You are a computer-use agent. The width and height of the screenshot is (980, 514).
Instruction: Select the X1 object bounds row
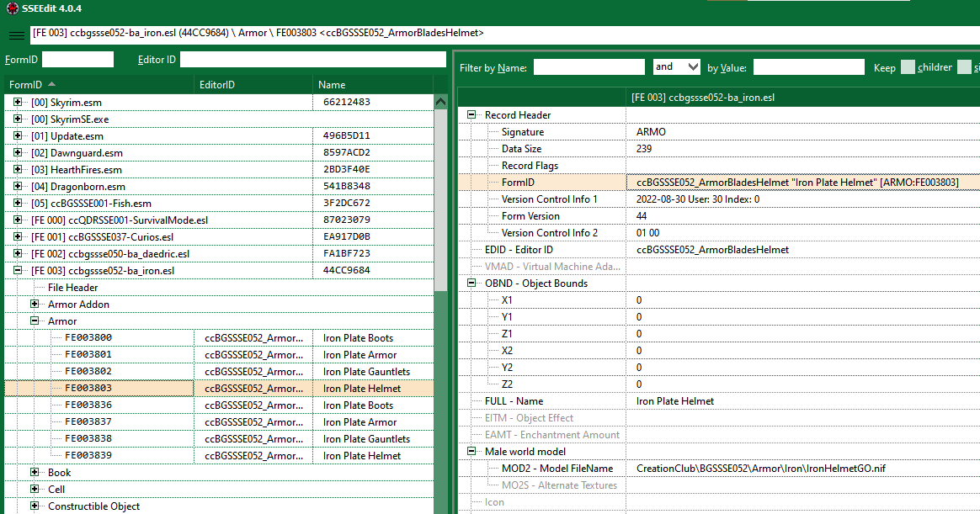pyautogui.click(x=719, y=299)
